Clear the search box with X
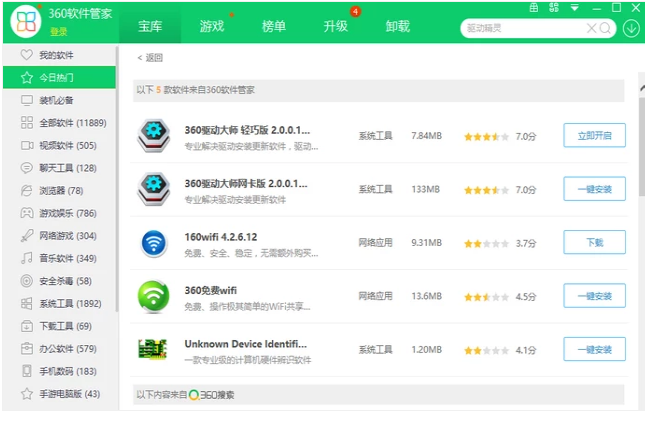Viewport: 645px width, 424px height. [591, 28]
